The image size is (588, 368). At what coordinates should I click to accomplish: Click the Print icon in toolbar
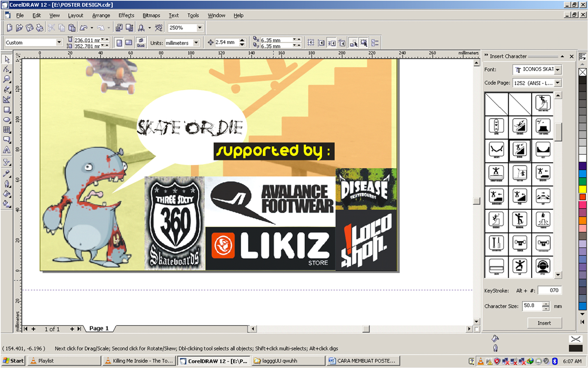39,27
